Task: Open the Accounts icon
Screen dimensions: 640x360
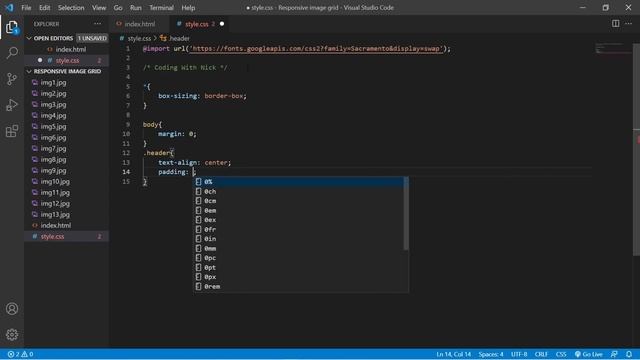Action: [x=12, y=309]
